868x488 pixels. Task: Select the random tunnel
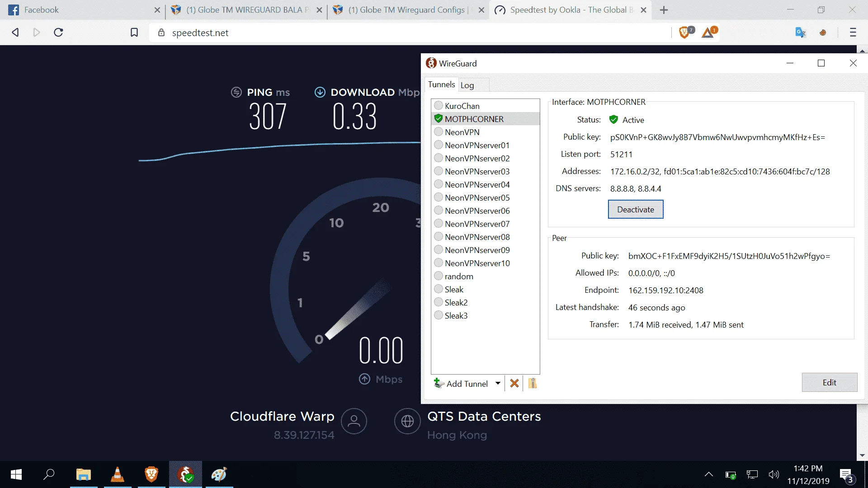[x=486, y=276]
